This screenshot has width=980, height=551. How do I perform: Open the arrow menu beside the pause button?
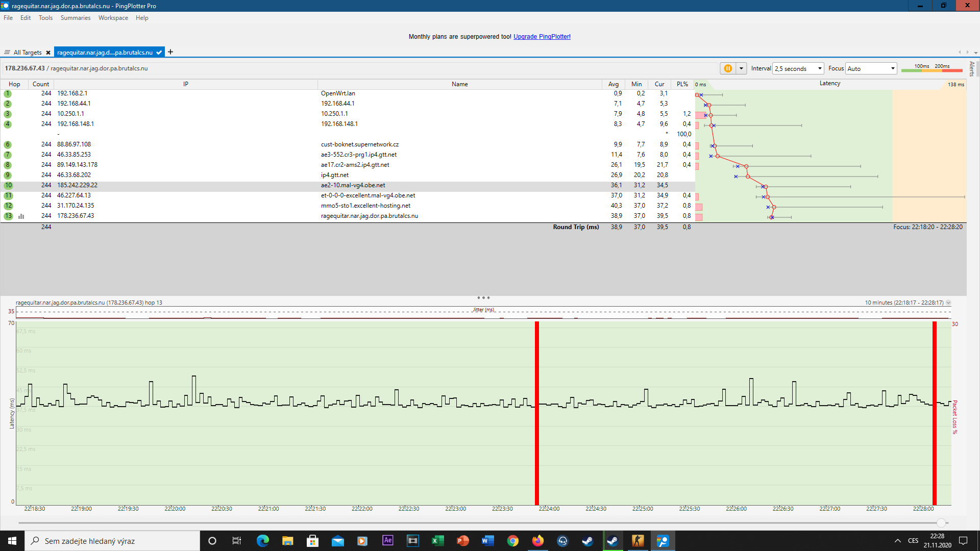pyautogui.click(x=741, y=68)
